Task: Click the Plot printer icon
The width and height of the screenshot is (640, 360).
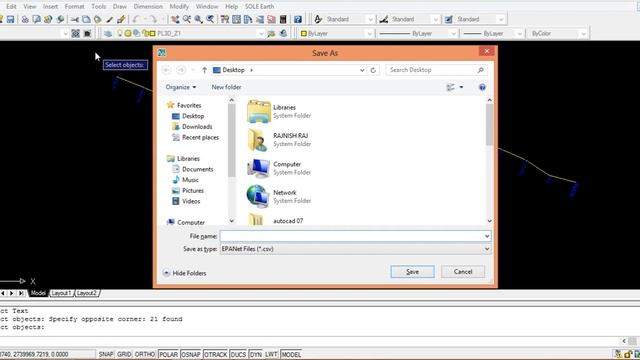Action: 25,19
